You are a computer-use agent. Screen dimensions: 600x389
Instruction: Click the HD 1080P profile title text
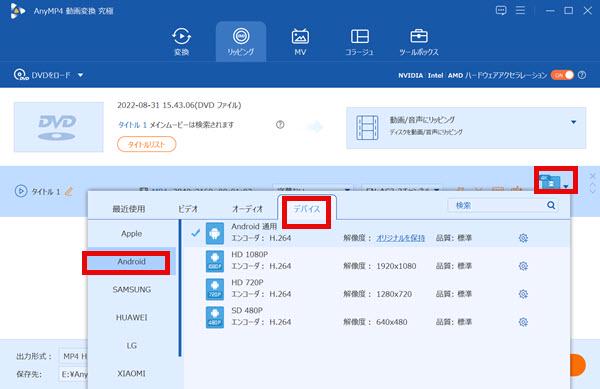tap(249, 254)
